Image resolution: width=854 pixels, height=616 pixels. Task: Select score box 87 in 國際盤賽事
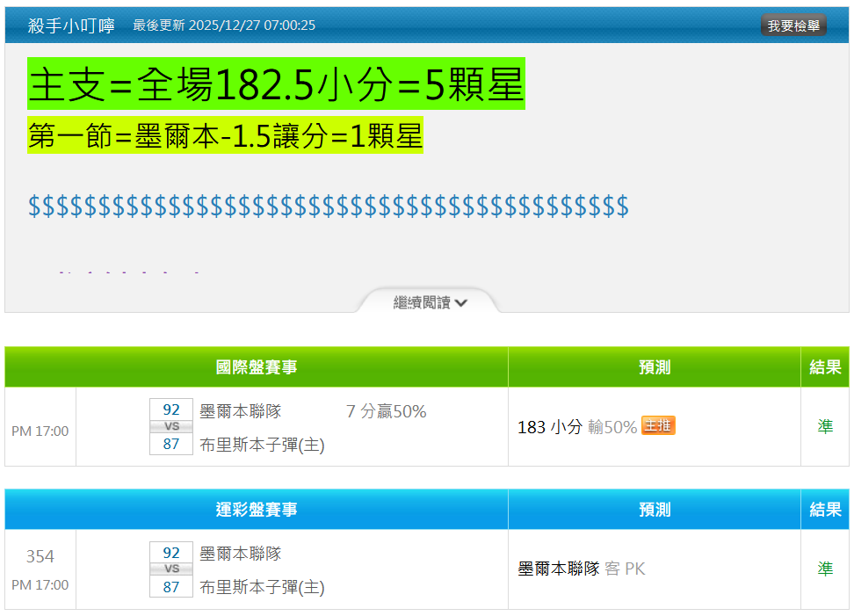tap(171, 444)
